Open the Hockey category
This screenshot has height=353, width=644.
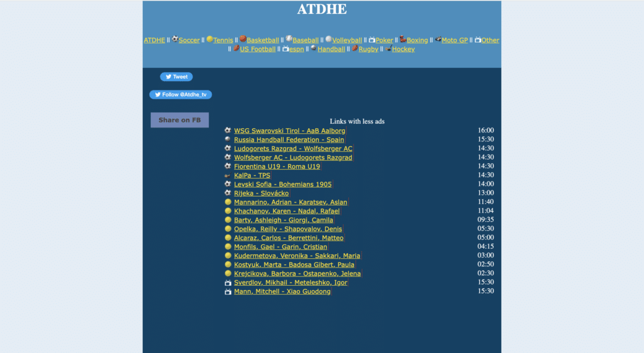click(x=403, y=49)
